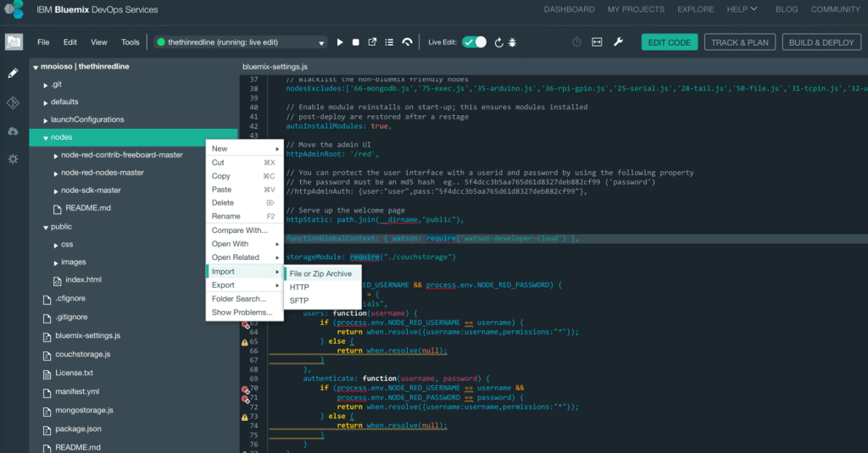868x453 pixels.
Task: Click the clock history icon
Action: click(x=576, y=42)
